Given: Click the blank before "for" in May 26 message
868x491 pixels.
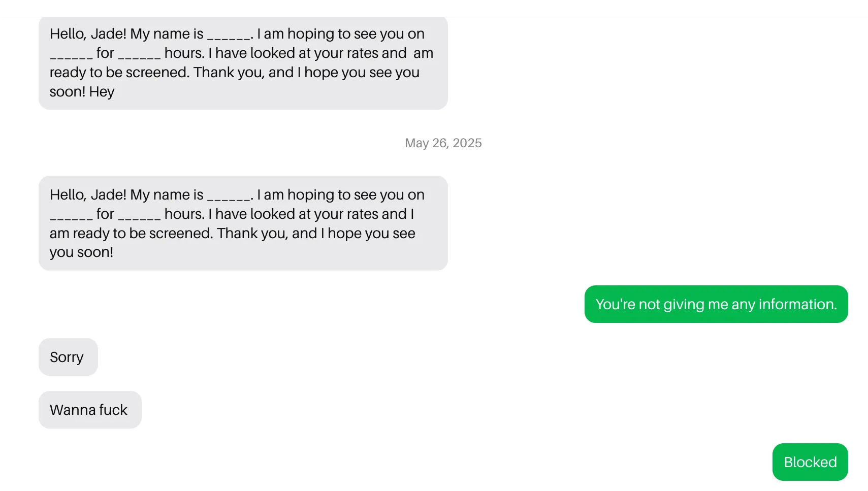Looking at the screenshot, I should pyautogui.click(x=71, y=215).
